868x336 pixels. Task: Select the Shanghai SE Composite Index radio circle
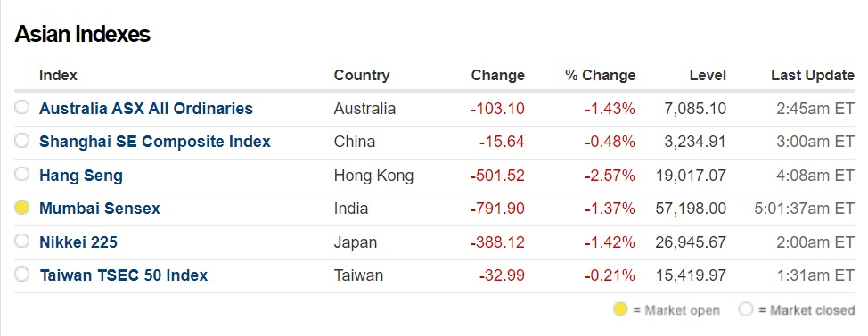tap(21, 141)
